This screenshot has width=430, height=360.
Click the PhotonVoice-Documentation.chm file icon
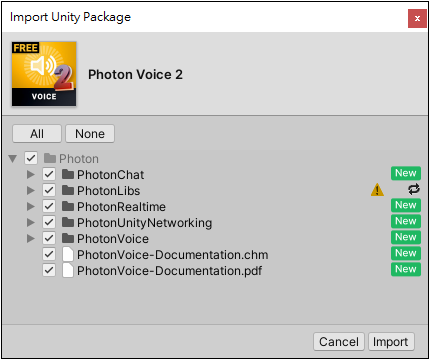(x=68, y=254)
